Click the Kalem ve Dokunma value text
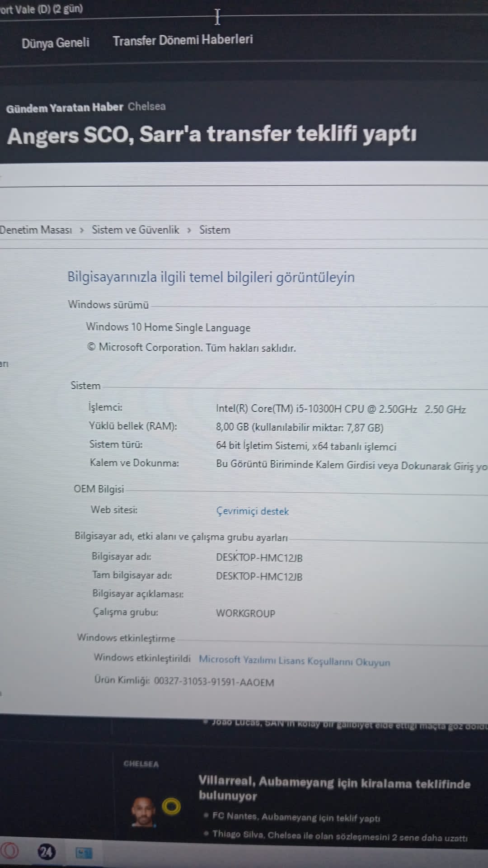Viewport: 488px width, 868px height. click(x=352, y=465)
